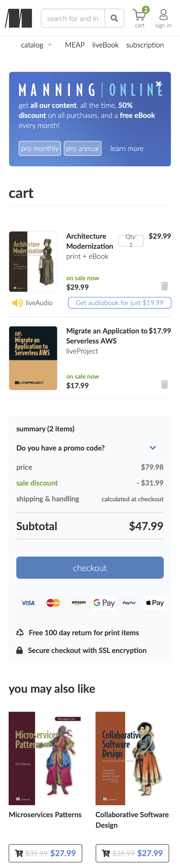Open the subscription menu item
The height and width of the screenshot is (868, 180).
[x=145, y=45]
